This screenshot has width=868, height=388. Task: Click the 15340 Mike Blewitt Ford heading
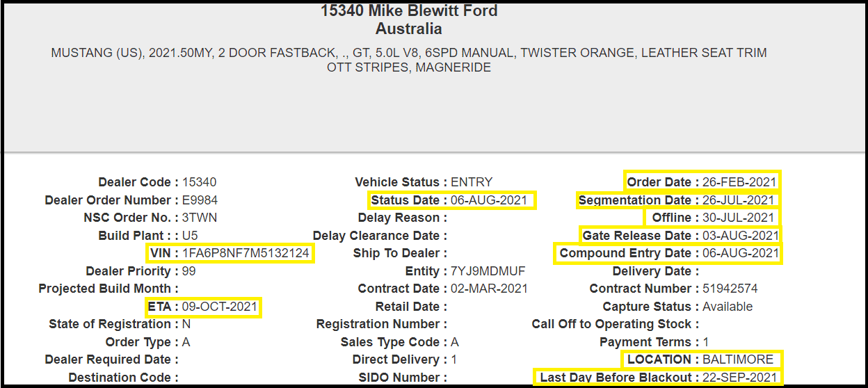(409, 11)
